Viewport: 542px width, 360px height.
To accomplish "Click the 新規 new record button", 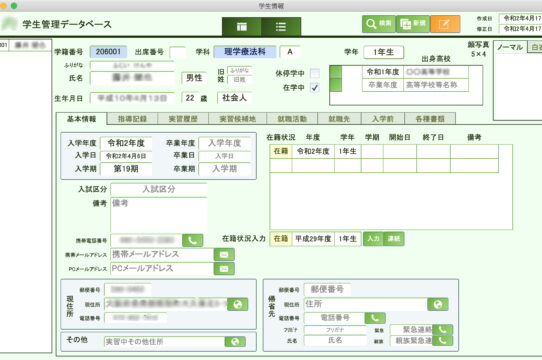I will tap(413, 24).
